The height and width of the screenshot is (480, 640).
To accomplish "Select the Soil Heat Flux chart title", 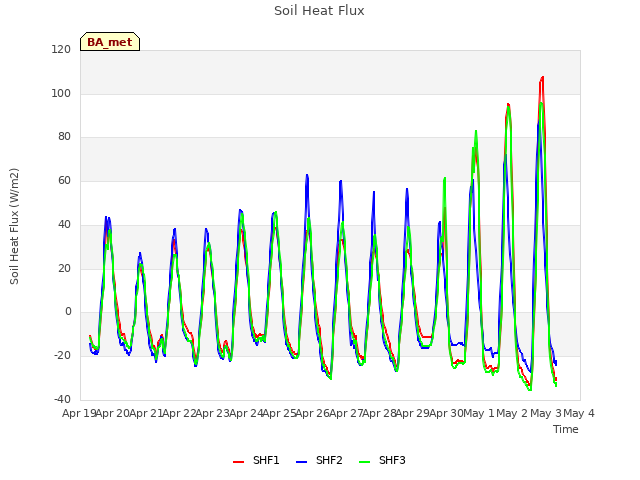I will [319, 11].
